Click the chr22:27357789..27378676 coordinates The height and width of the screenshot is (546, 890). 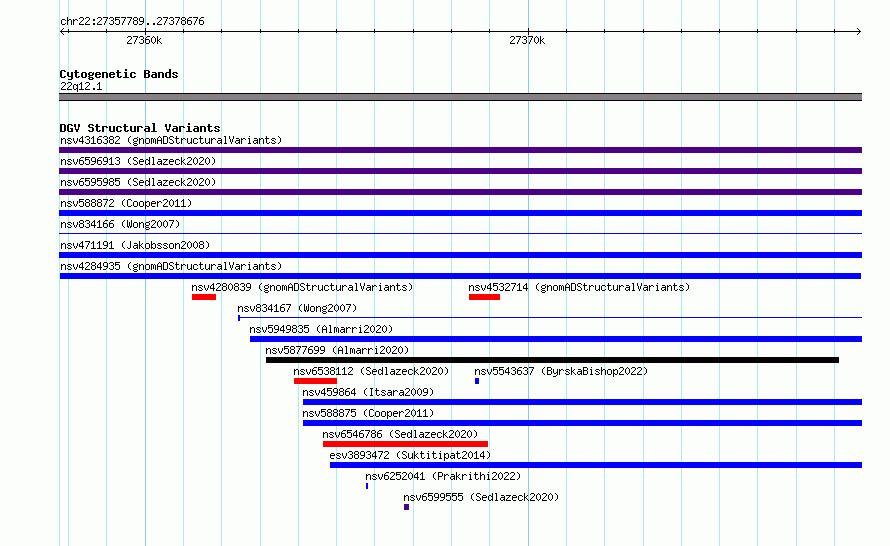click(x=132, y=22)
